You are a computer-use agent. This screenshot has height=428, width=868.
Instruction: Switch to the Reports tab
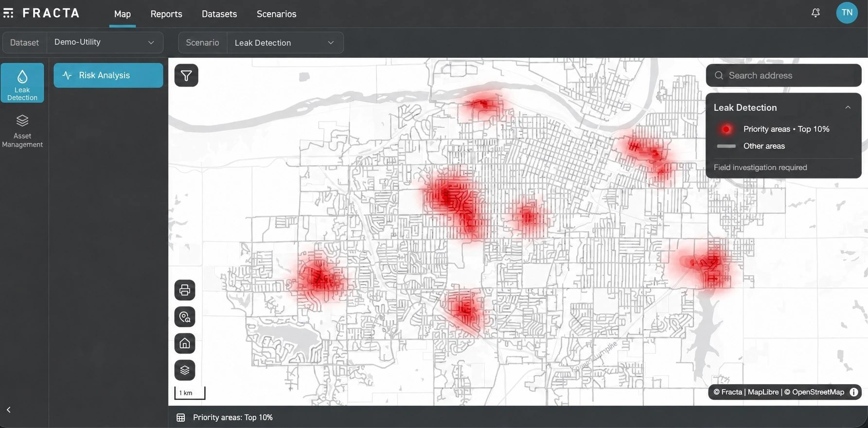166,14
